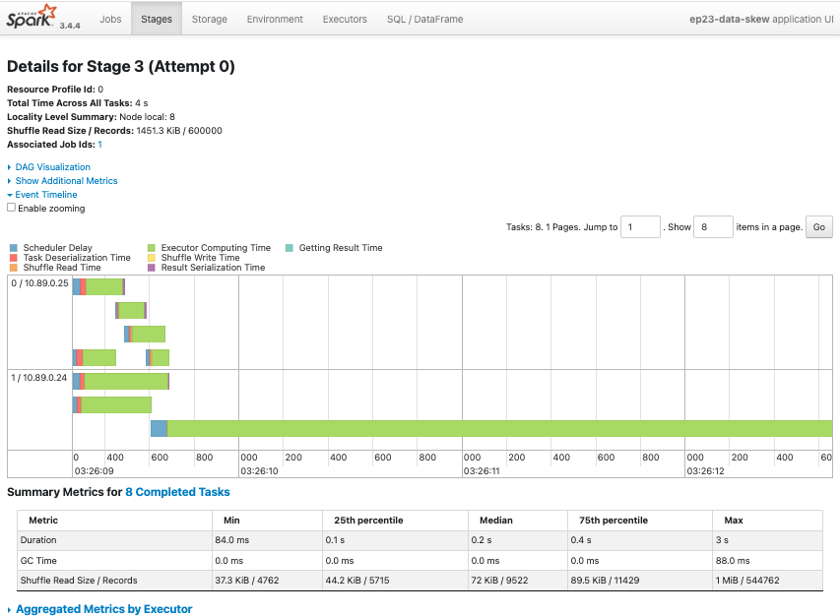Click the long skewed task bar in executor 1

pyautogui.click(x=491, y=429)
